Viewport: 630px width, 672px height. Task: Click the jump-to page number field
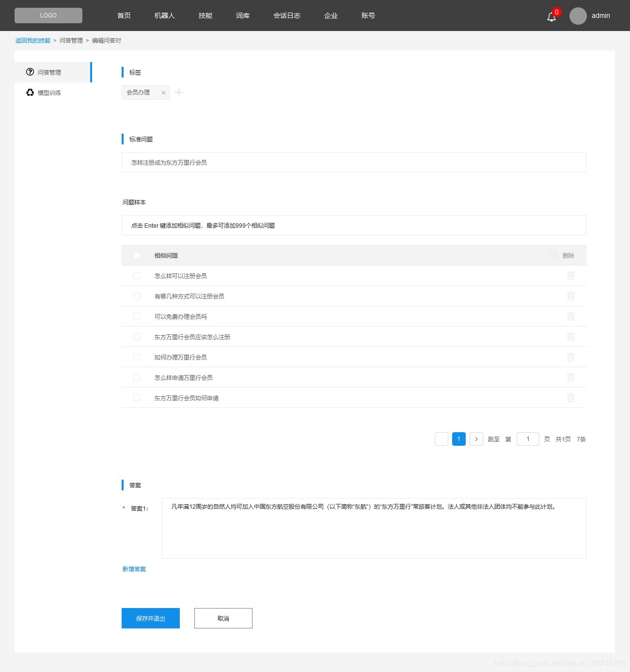pos(528,439)
